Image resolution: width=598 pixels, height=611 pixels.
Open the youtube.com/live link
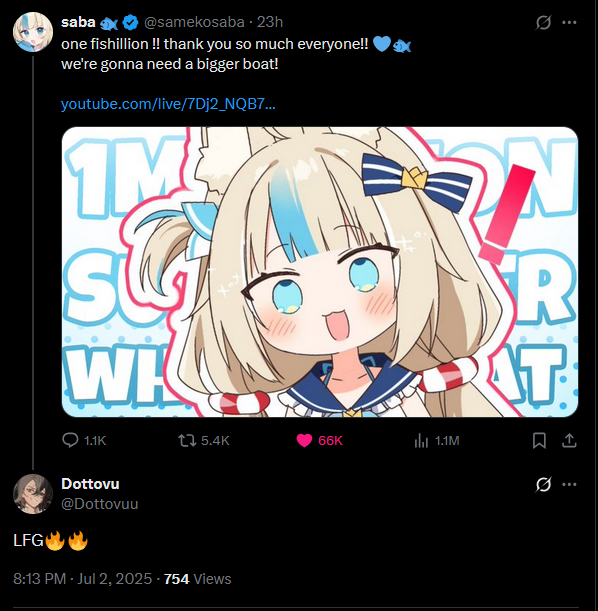168,104
